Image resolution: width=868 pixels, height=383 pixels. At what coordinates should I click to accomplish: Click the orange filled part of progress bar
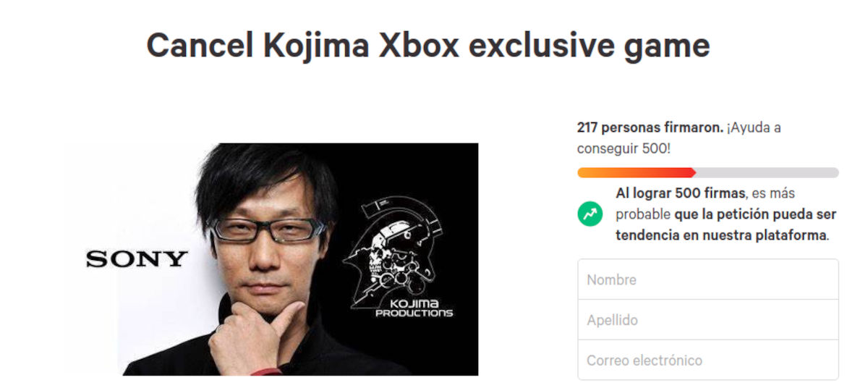pyautogui.click(x=635, y=173)
